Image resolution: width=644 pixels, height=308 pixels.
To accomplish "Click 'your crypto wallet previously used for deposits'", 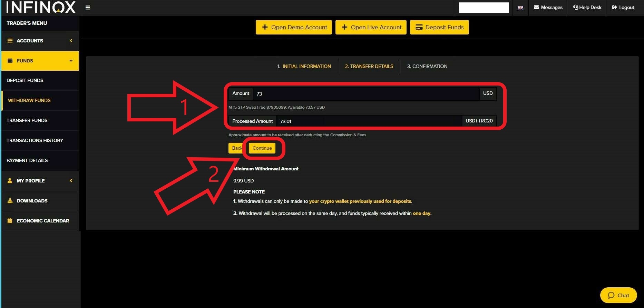I will tap(360, 201).
